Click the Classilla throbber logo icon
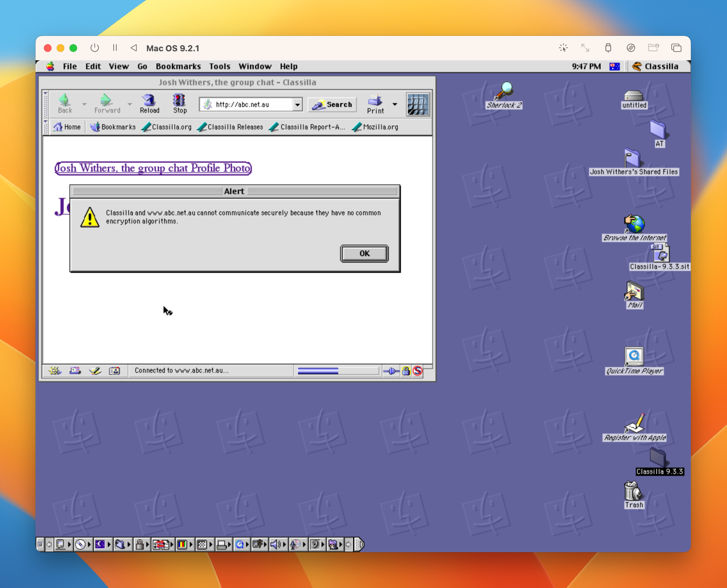The image size is (727, 588). (x=418, y=104)
